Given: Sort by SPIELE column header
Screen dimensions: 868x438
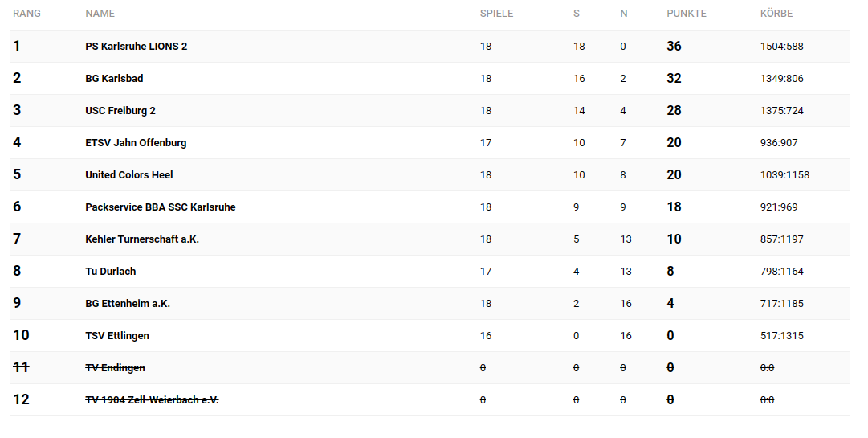Looking at the screenshot, I should coord(496,14).
